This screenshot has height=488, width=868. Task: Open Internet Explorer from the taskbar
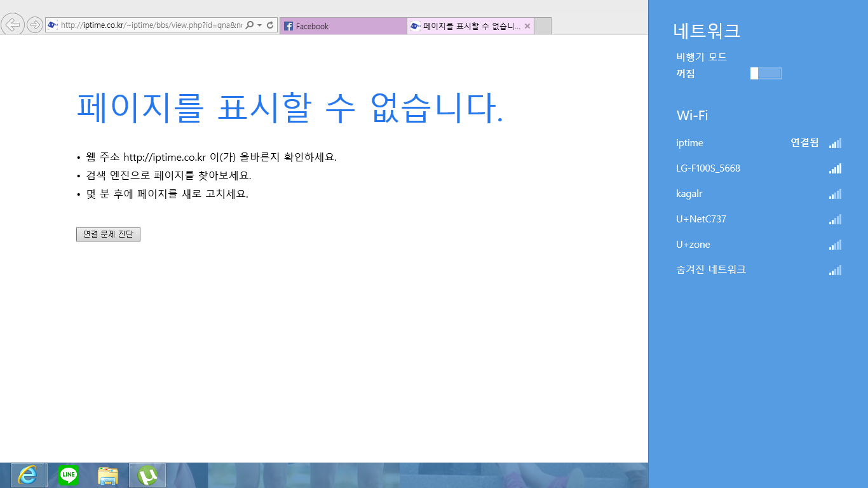pyautogui.click(x=28, y=475)
